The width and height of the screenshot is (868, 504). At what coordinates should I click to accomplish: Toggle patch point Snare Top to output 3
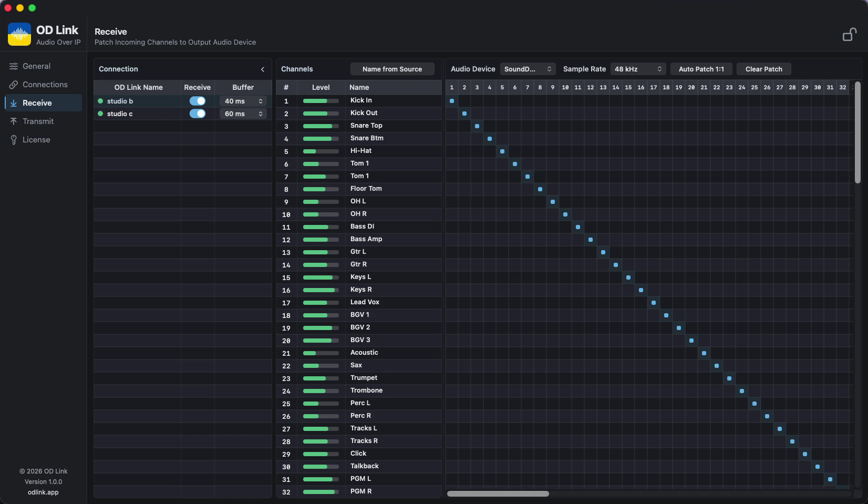[477, 126]
